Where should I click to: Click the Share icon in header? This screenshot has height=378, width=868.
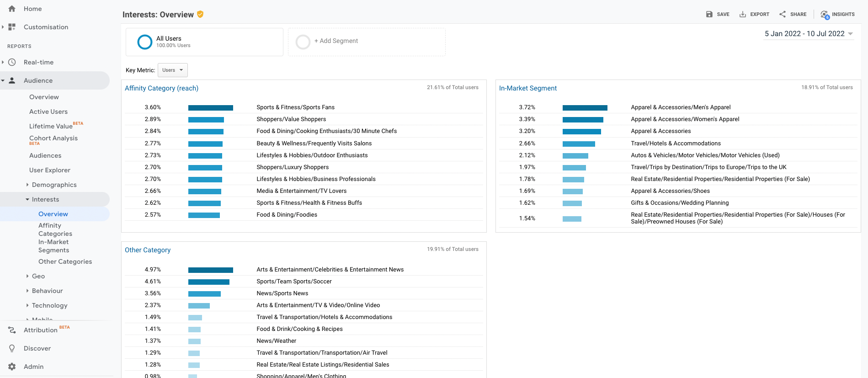(x=783, y=14)
